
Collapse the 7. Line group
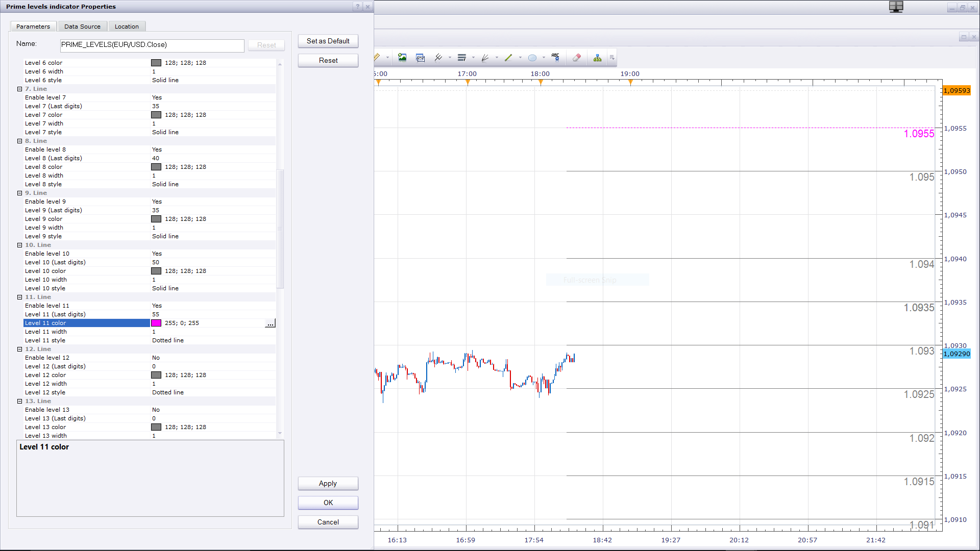(x=20, y=89)
